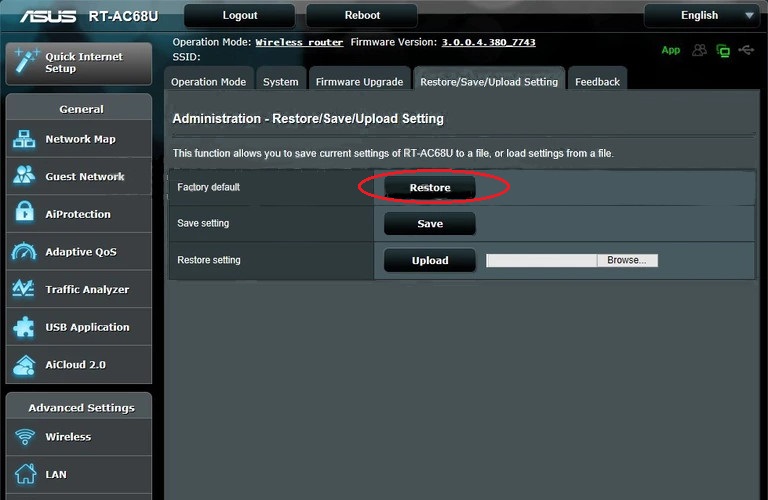
Task: Open USB Application menu item
Action: tap(79, 327)
